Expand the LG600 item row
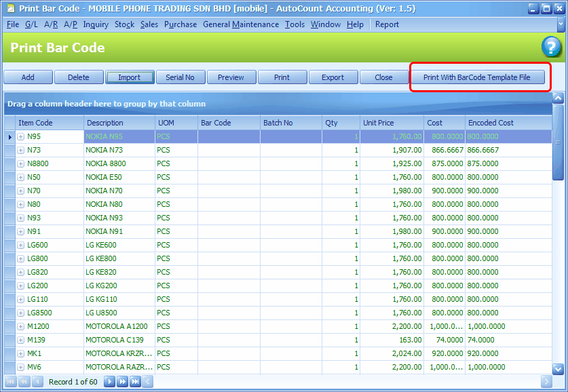The height and width of the screenshot is (392, 568). (x=20, y=246)
